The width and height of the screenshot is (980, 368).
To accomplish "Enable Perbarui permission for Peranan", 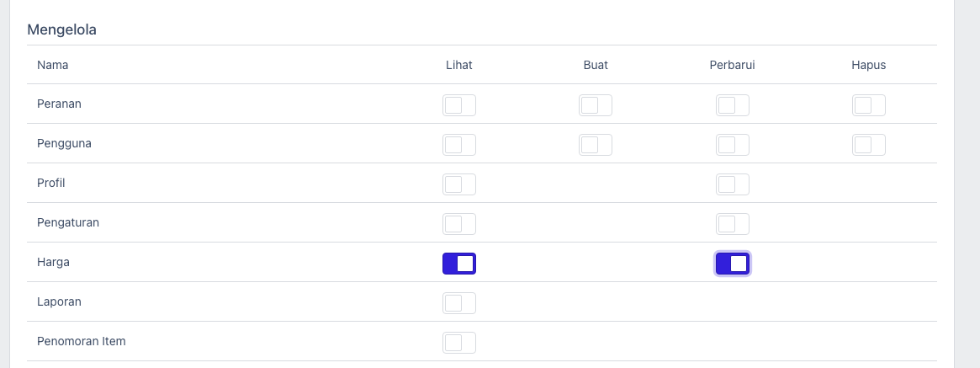I will (x=733, y=105).
